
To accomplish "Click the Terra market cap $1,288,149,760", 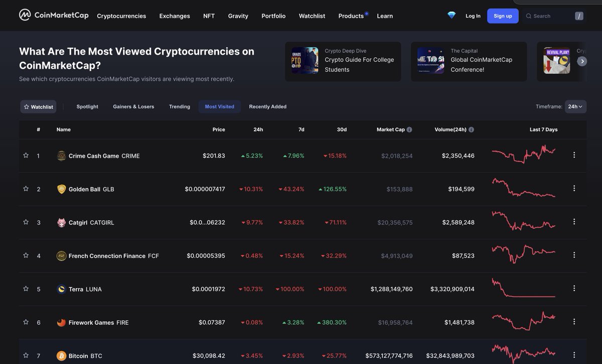I will click(x=392, y=289).
